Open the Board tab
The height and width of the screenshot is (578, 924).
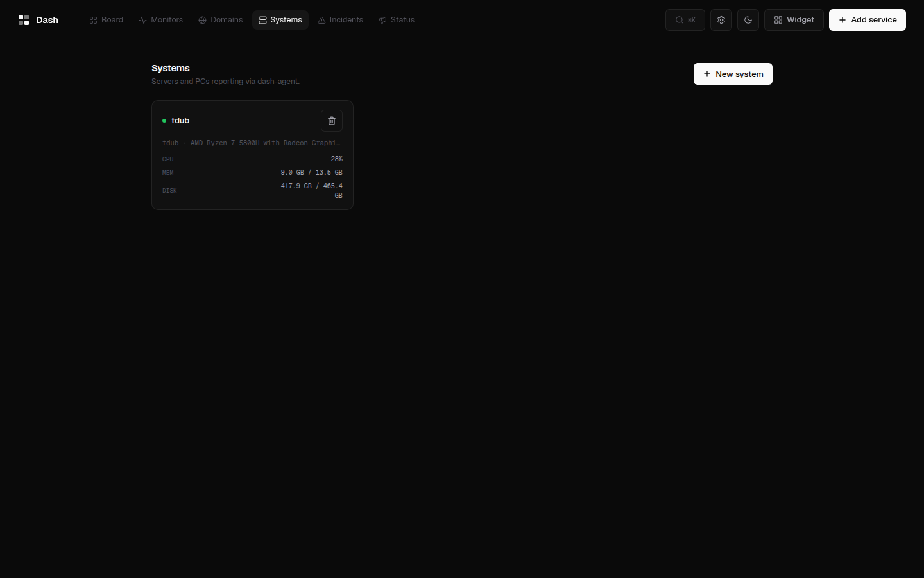click(107, 20)
